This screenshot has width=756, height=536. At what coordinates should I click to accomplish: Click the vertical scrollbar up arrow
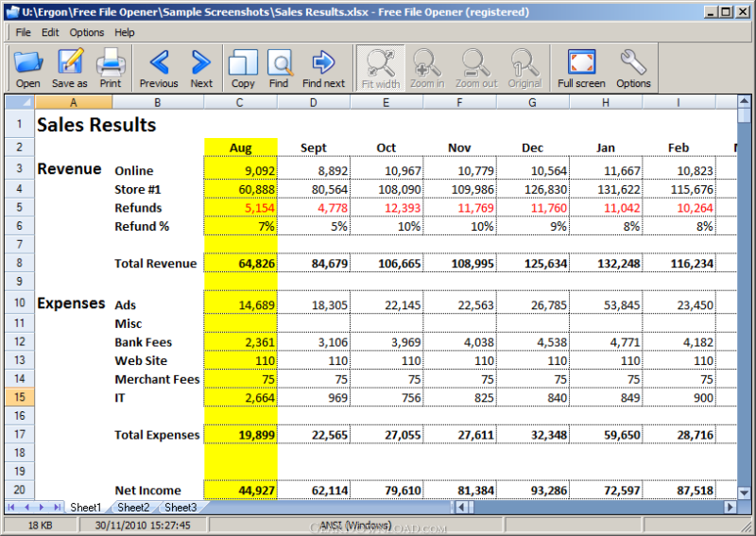tap(744, 101)
